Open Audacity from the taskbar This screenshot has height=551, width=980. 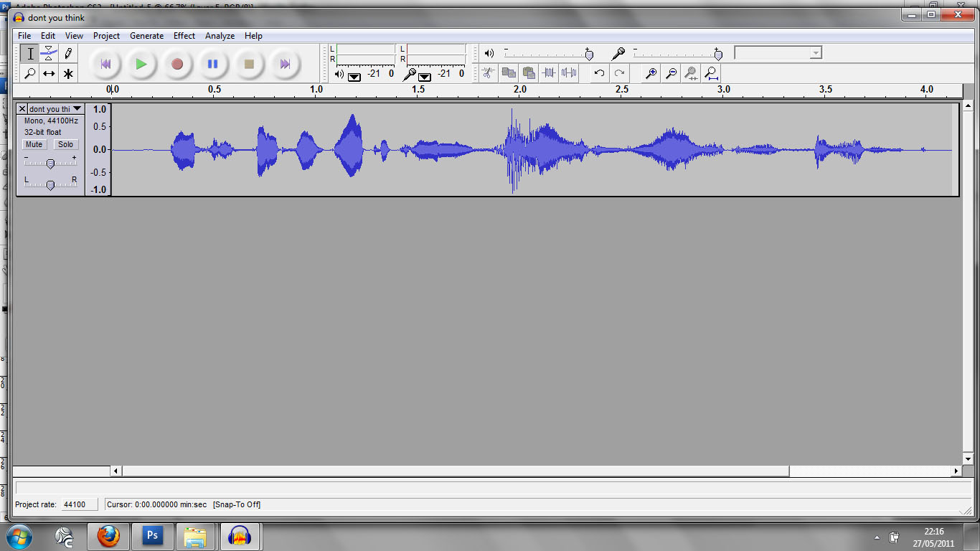[x=240, y=536]
